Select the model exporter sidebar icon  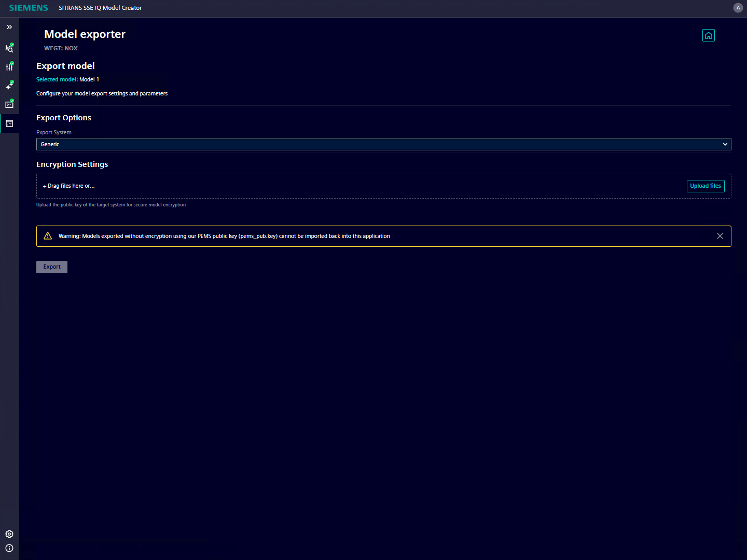click(9, 123)
